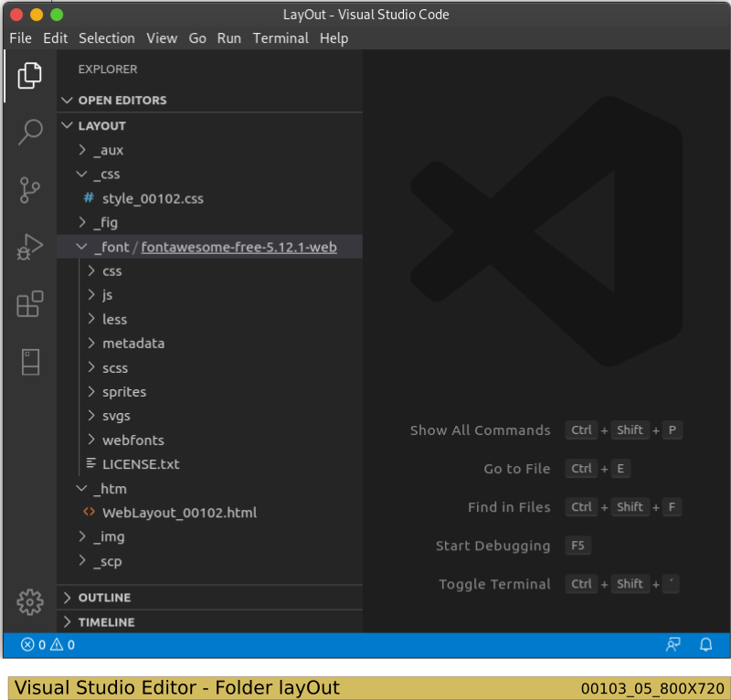Viewport: 731px width, 700px height.
Task: Expand the js folder
Action: tap(91, 295)
